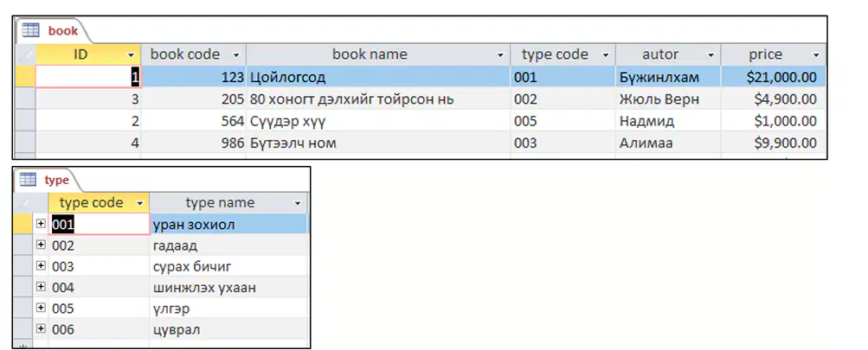
Task: Click the selected 001 cell in type table
Action: (x=99, y=224)
